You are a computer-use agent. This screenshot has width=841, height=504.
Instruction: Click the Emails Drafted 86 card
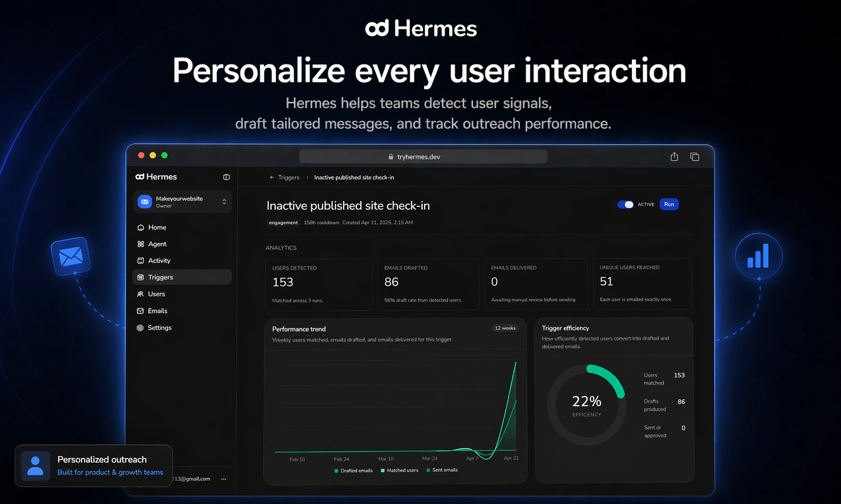(x=428, y=284)
